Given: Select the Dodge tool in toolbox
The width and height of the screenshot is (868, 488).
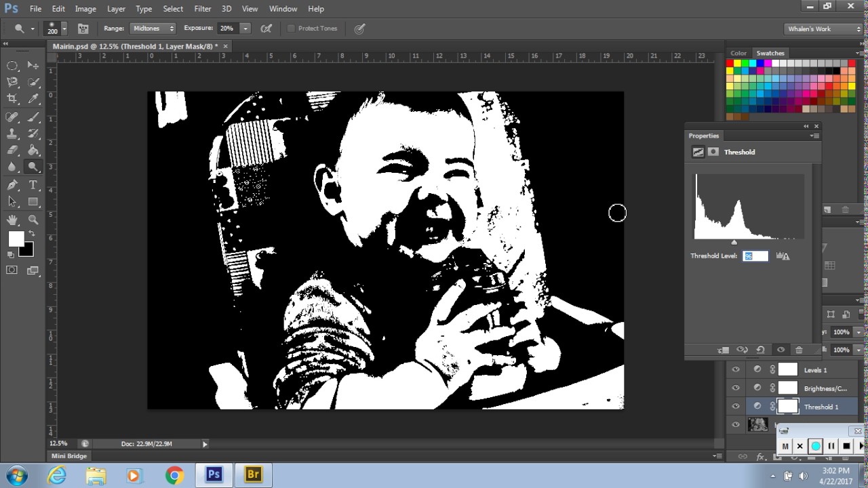Looking at the screenshot, I should pyautogui.click(x=33, y=167).
